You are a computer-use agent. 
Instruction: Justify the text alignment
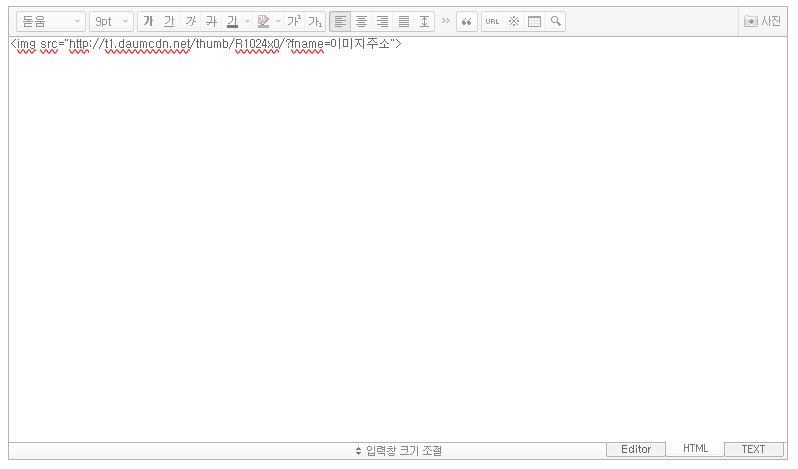click(x=404, y=21)
